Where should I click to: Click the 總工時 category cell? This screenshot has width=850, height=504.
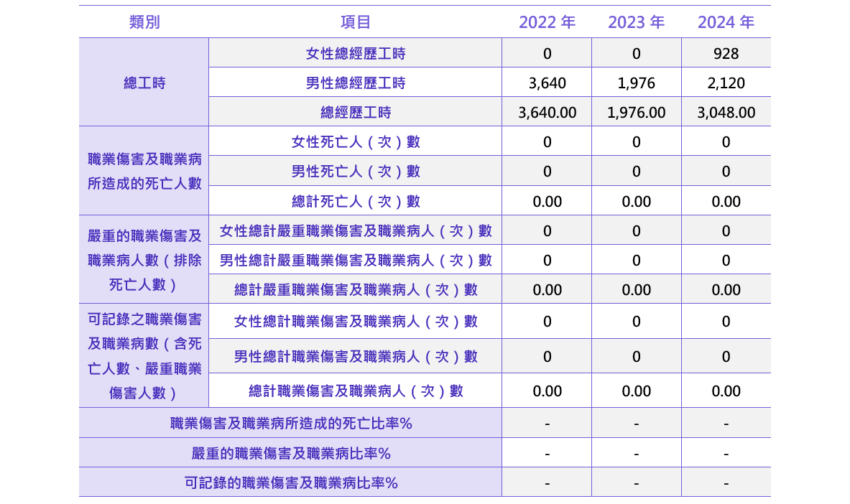point(144,83)
